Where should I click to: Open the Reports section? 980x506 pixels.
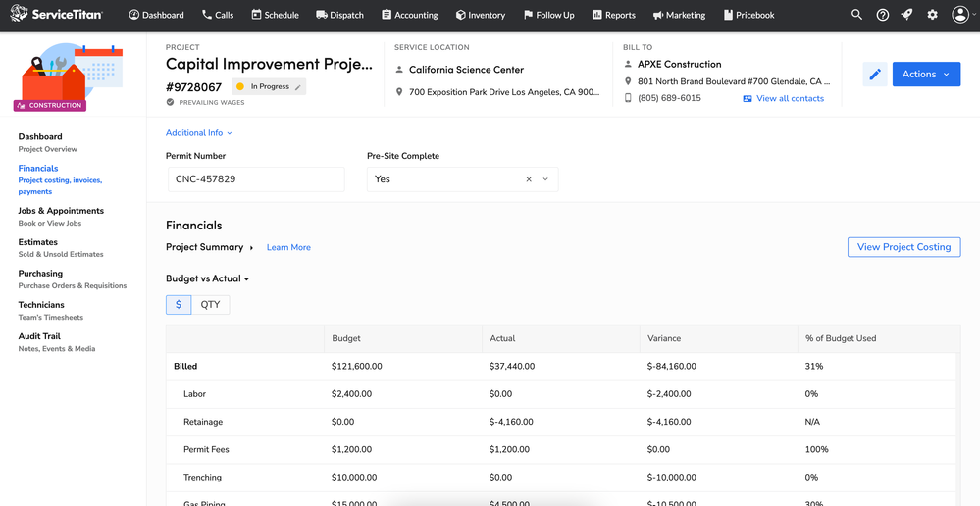tap(614, 15)
